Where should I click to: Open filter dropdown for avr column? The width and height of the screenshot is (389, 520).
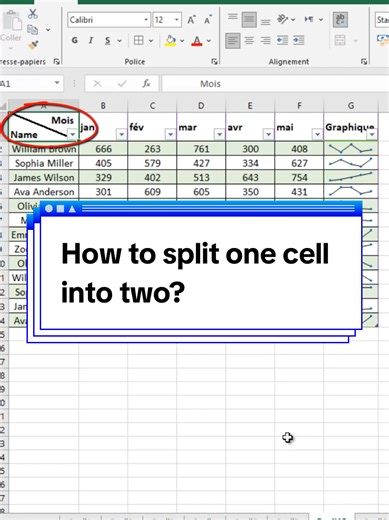click(x=268, y=134)
